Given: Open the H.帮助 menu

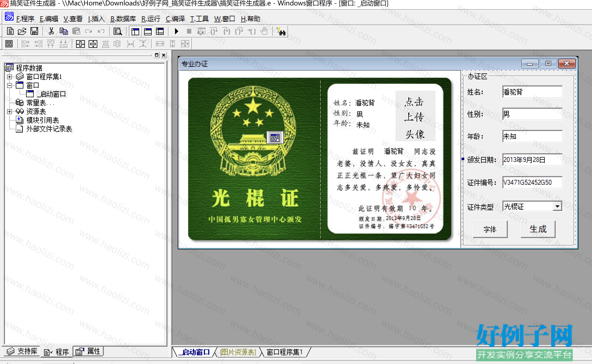Looking at the screenshot, I should click(x=251, y=19).
